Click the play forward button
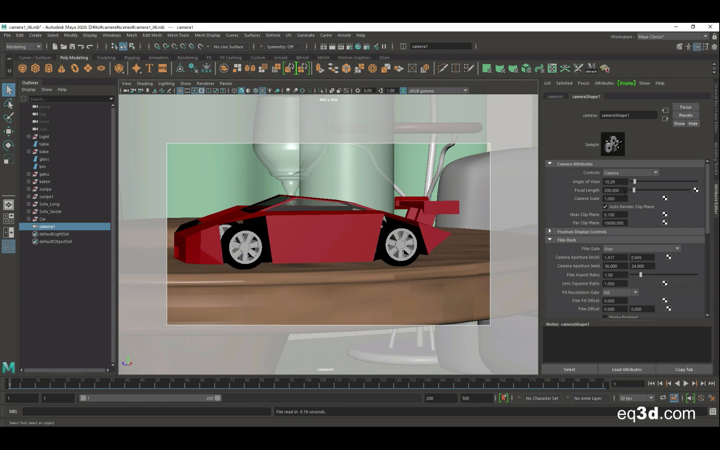720x450 pixels. click(688, 383)
